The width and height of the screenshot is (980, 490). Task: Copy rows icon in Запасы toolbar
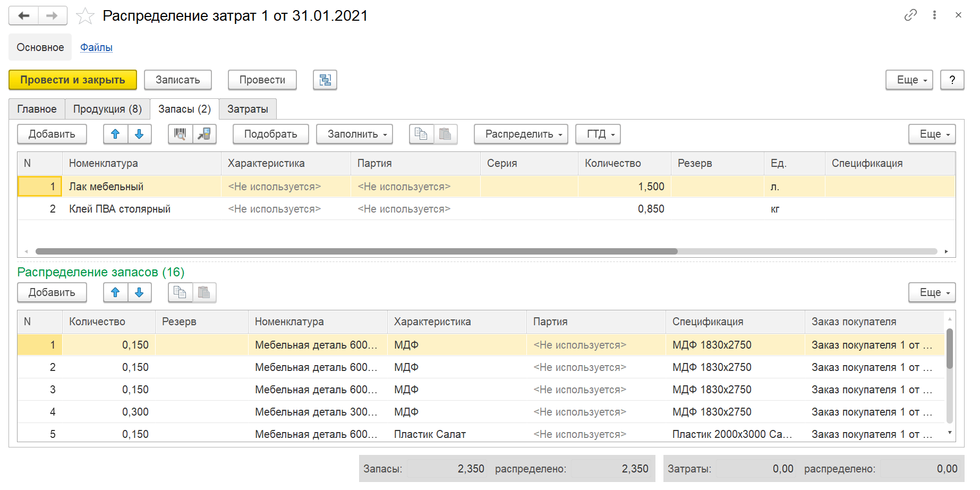coord(421,134)
